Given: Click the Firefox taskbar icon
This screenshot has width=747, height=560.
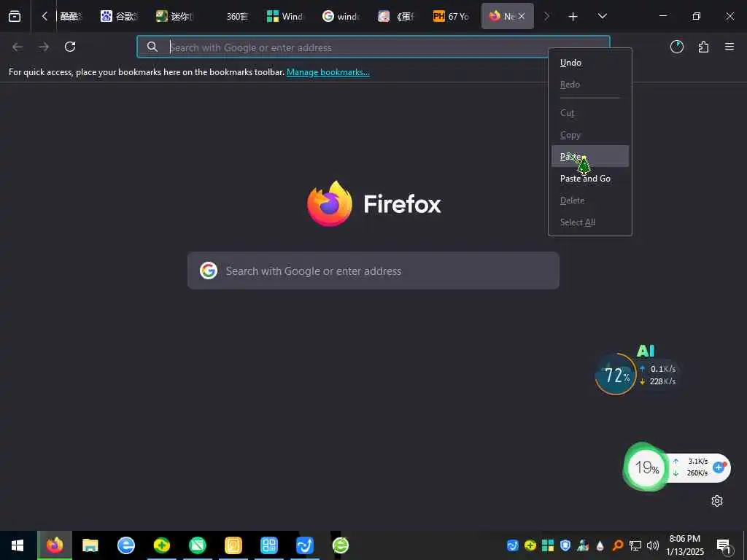Looking at the screenshot, I should (55, 545).
